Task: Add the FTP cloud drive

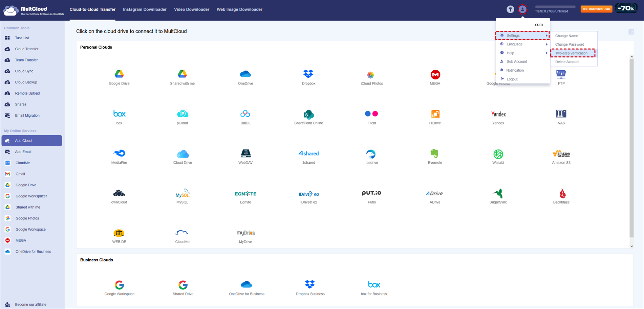Action: coord(561,74)
